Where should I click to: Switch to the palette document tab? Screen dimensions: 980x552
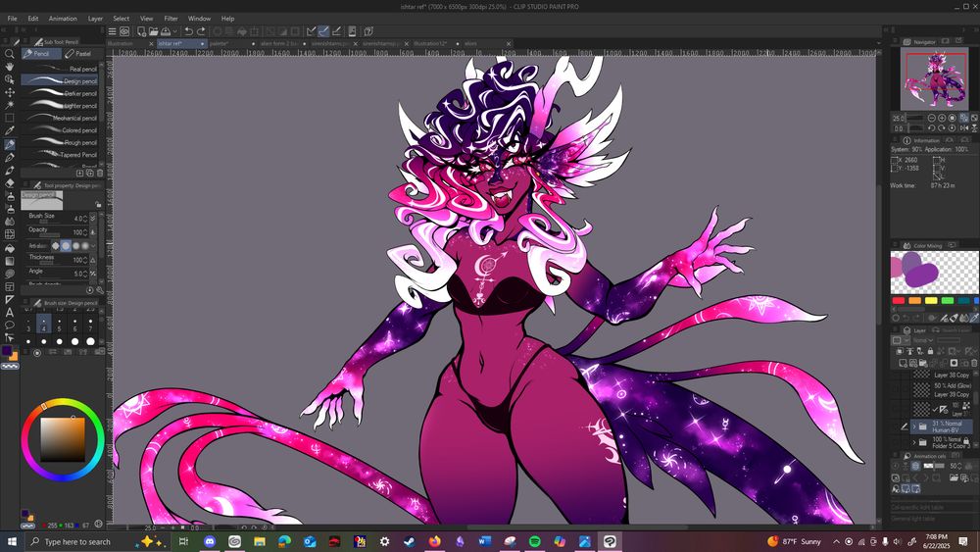[232, 44]
